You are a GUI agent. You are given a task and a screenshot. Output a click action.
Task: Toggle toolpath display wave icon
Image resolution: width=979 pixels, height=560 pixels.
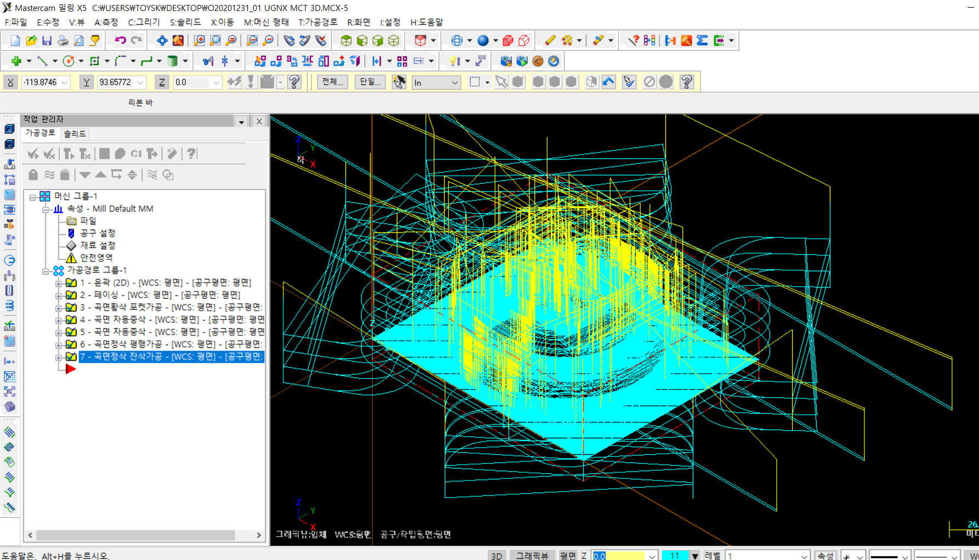49,175
